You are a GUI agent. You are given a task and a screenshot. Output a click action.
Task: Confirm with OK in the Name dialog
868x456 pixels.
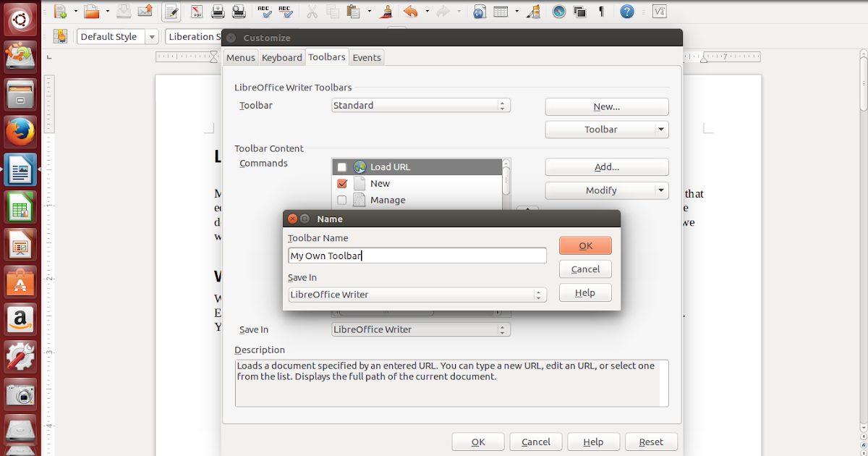585,245
